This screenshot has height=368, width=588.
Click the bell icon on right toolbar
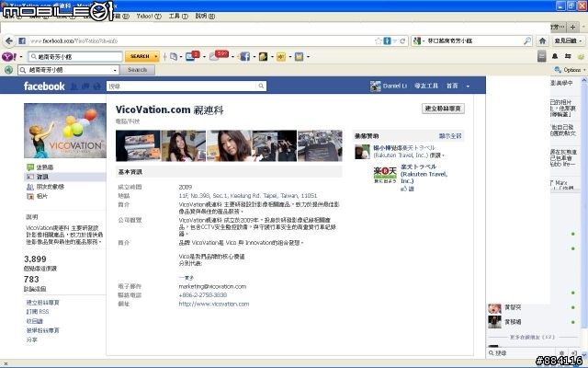pos(555,56)
